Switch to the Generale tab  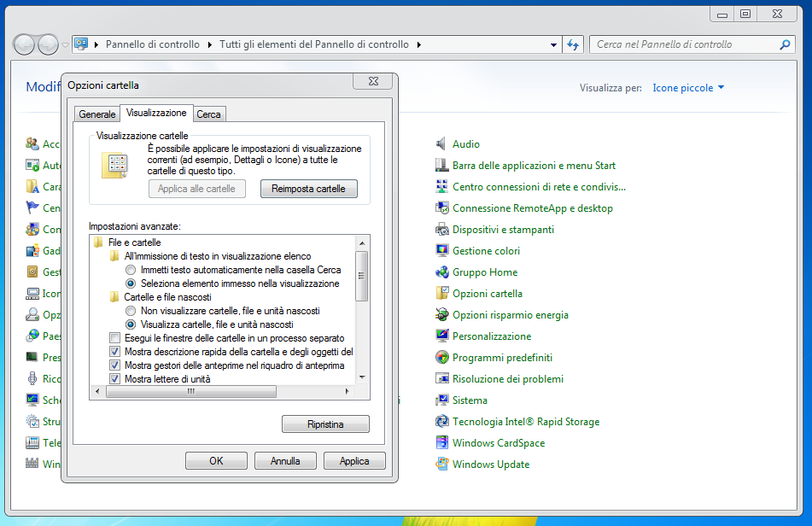tap(97, 114)
